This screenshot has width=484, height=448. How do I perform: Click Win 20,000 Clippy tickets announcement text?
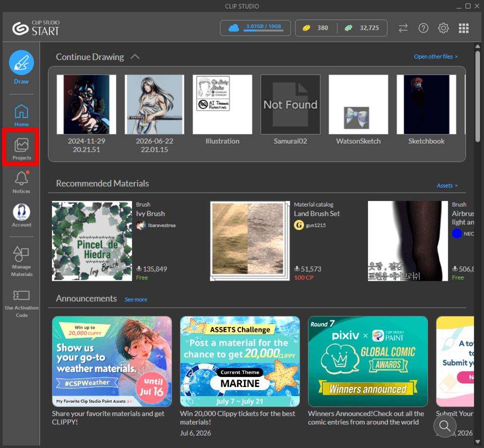click(x=237, y=418)
